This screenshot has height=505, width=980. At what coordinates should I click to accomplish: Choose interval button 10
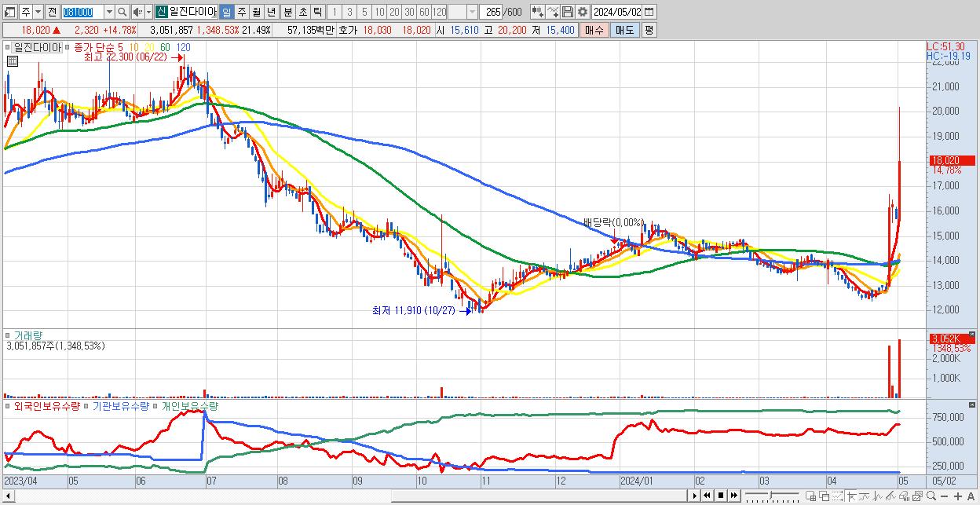tap(379, 12)
